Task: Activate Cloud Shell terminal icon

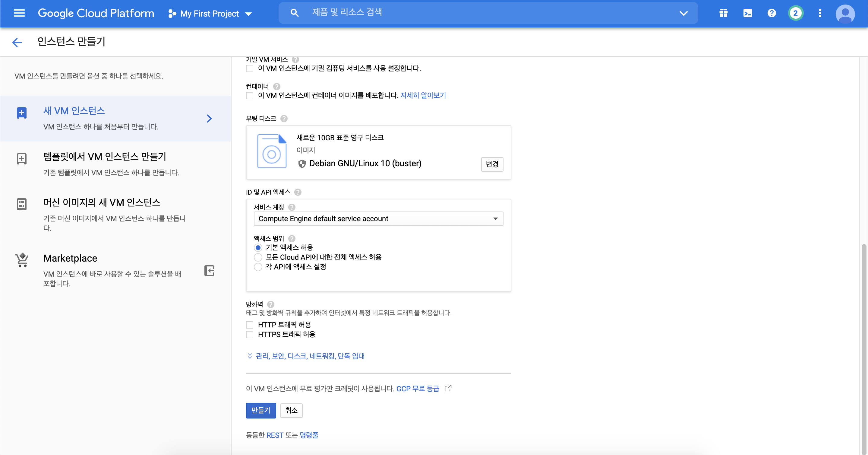Action: tap(747, 13)
